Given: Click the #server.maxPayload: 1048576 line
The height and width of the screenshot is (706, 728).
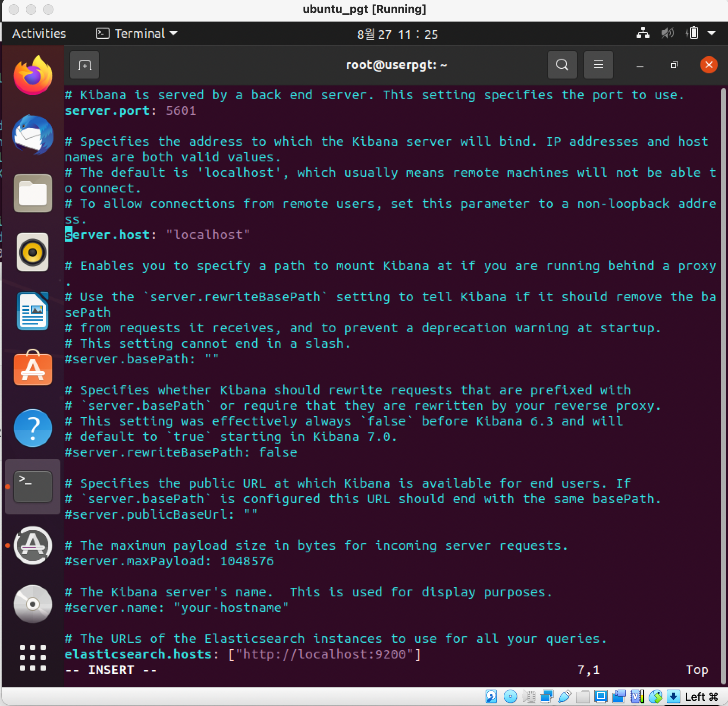Looking at the screenshot, I should click(x=169, y=561).
